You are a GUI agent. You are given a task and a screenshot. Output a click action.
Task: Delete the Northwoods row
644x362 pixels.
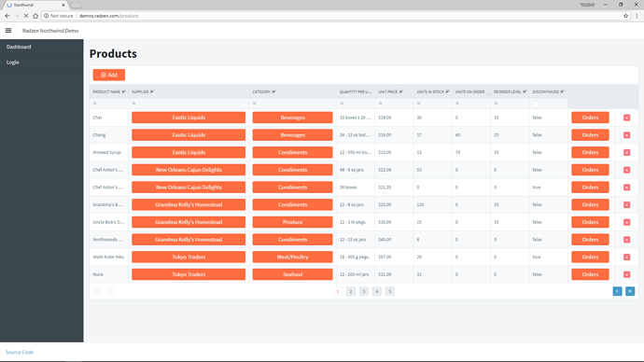[627, 240]
